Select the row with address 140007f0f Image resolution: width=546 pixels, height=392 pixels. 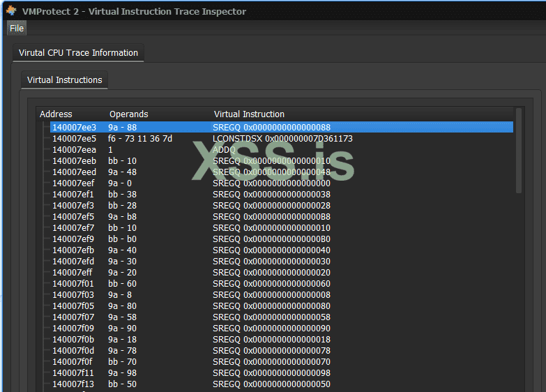point(281,361)
